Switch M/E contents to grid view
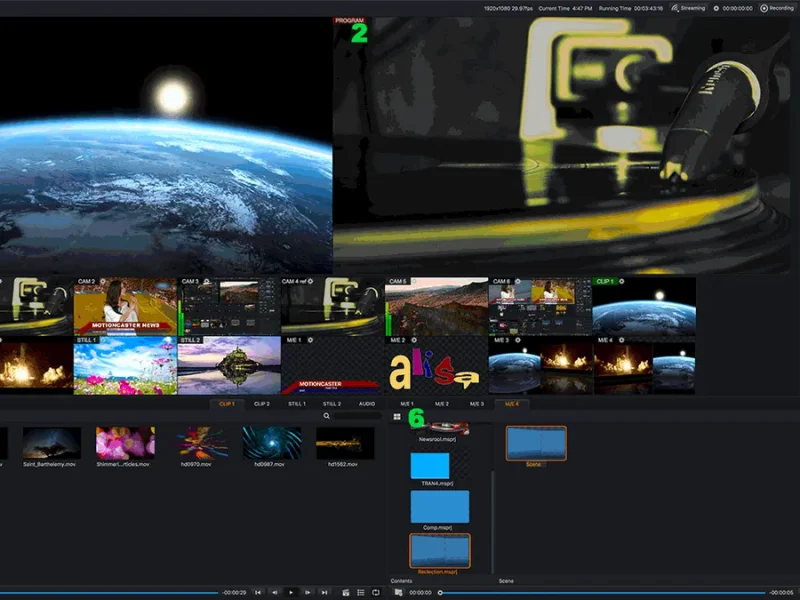The height and width of the screenshot is (600, 800). 397,417
